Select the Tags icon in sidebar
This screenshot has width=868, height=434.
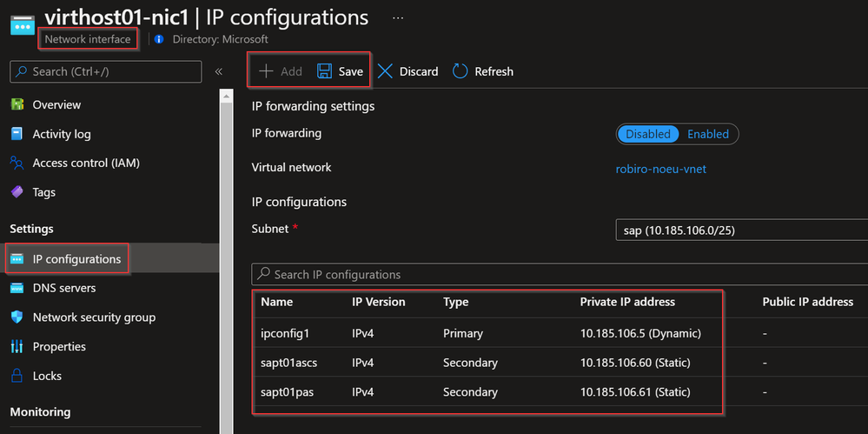(17, 192)
